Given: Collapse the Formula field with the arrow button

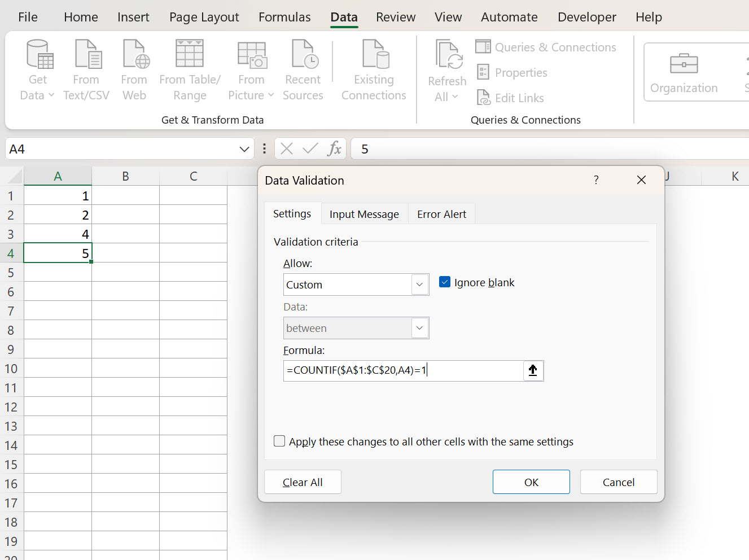Looking at the screenshot, I should pos(532,370).
